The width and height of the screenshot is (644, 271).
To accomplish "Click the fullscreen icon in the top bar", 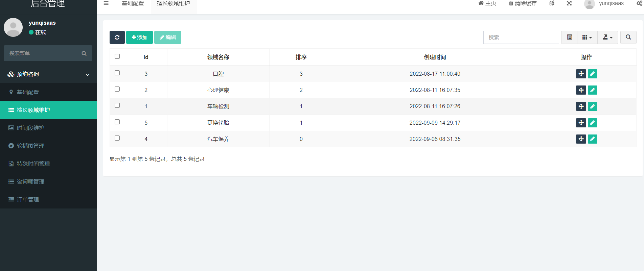I will pos(569,3).
